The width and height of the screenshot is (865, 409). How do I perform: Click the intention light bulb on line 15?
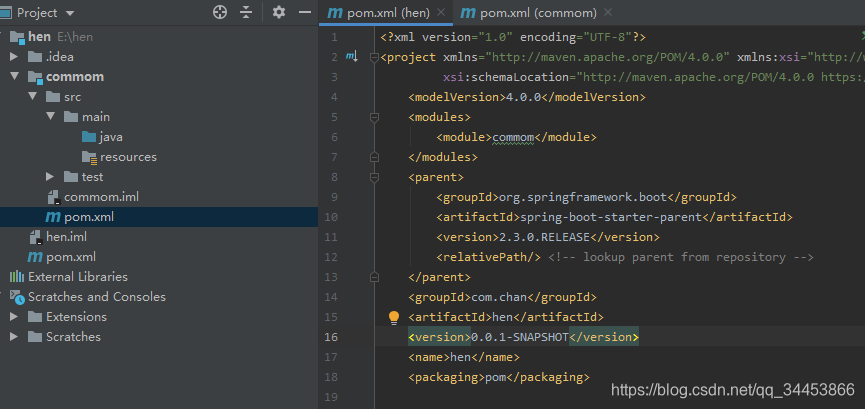[394, 317]
